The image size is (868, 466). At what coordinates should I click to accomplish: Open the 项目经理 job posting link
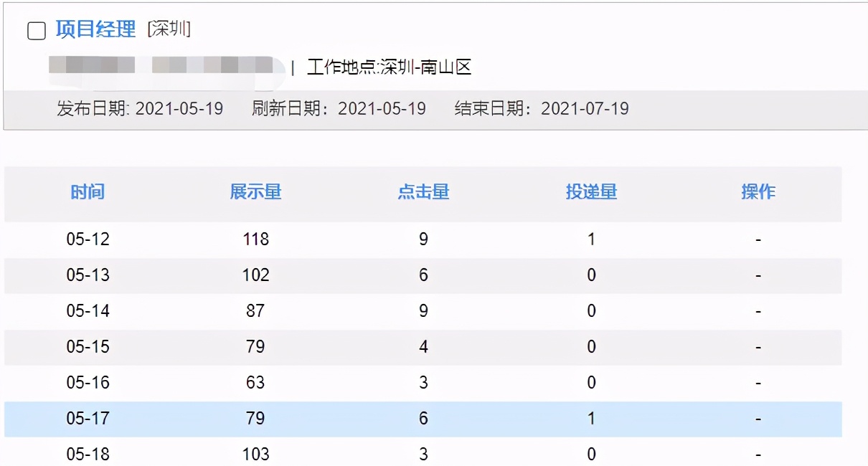pyautogui.click(x=94, y=29)
